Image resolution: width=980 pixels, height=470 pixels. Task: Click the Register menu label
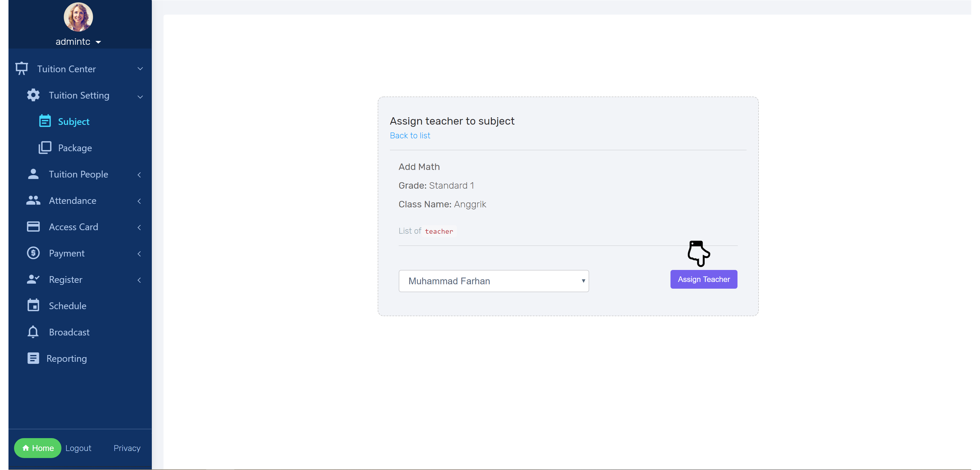coord(66,280)
